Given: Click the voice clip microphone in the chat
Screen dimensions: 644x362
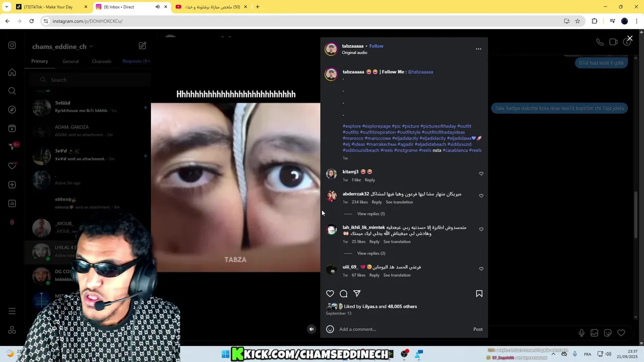Looking at the screenshot, I should pos(582,333).
